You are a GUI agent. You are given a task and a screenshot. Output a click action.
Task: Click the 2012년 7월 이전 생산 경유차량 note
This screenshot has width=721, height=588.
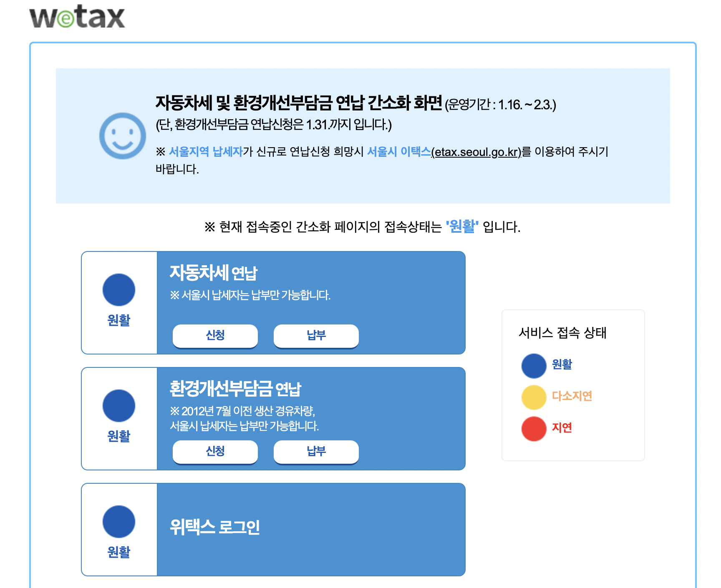click(x=242, y=411)
